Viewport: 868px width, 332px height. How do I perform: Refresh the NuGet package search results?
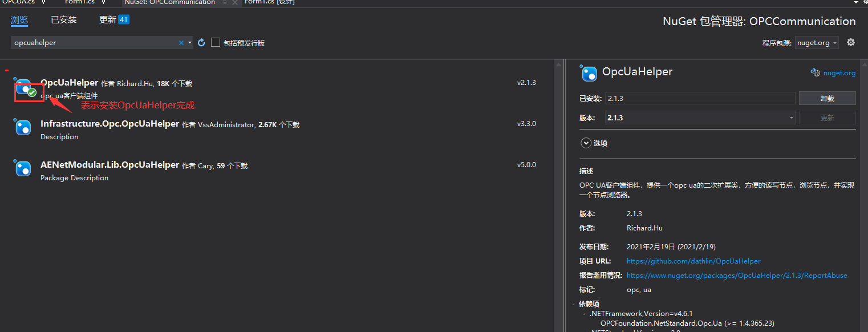[201, 43]
